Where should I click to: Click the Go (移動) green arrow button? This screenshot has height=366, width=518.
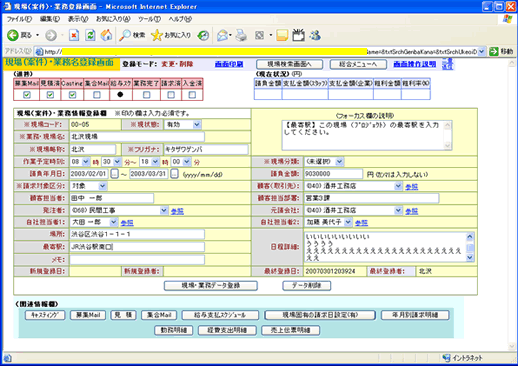coord(501,51)
